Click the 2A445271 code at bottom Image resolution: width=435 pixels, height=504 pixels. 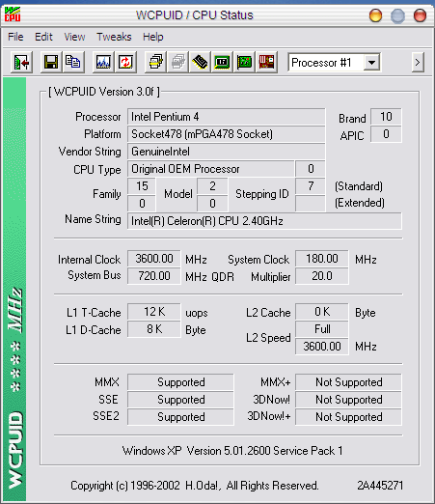[380, 486]
